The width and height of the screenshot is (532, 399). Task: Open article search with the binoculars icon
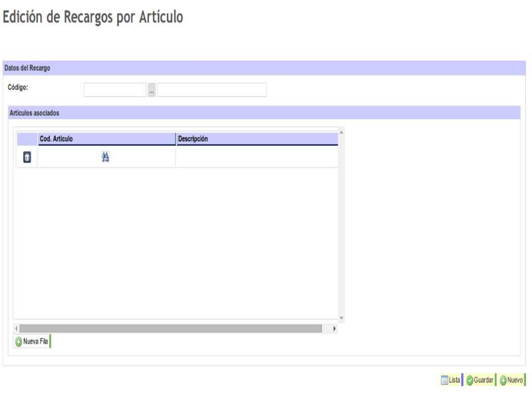click(105, 157)
